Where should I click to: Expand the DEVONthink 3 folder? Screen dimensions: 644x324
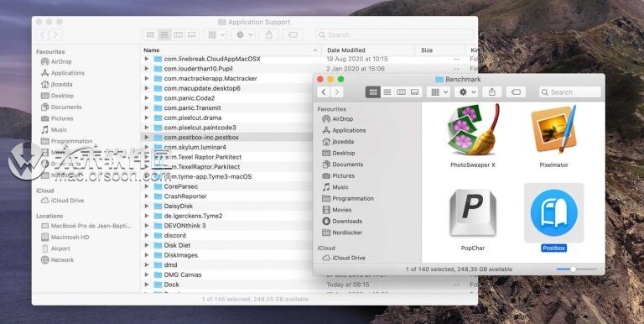point(147,226)
